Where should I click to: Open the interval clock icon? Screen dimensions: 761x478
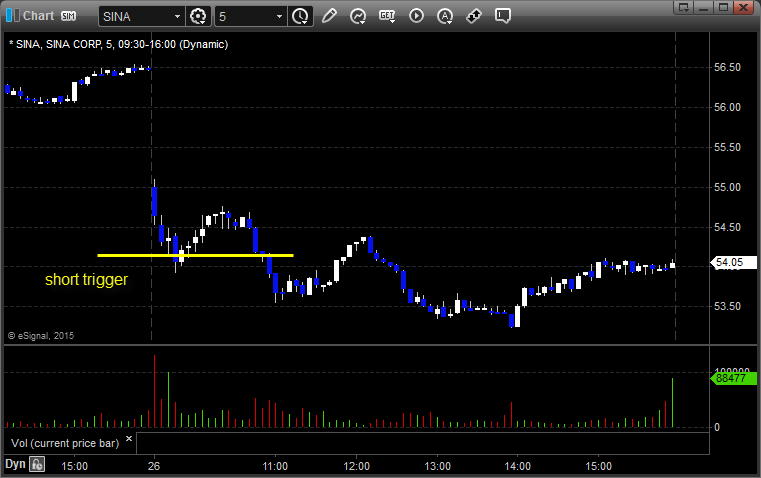pos(299,16)
